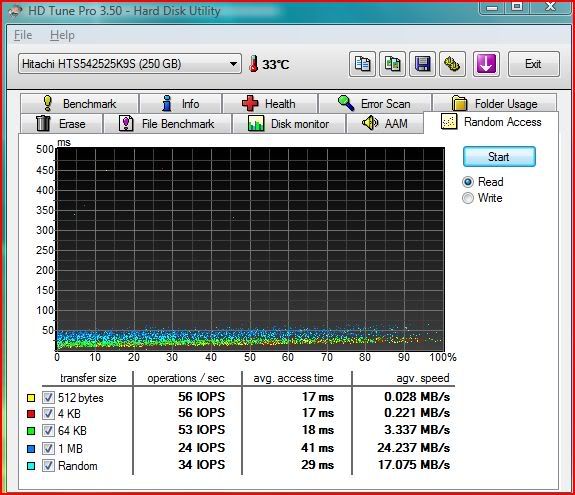Switch to the Erase tab
This screenshot has width=575, height=495.
(x=62, y=124)
